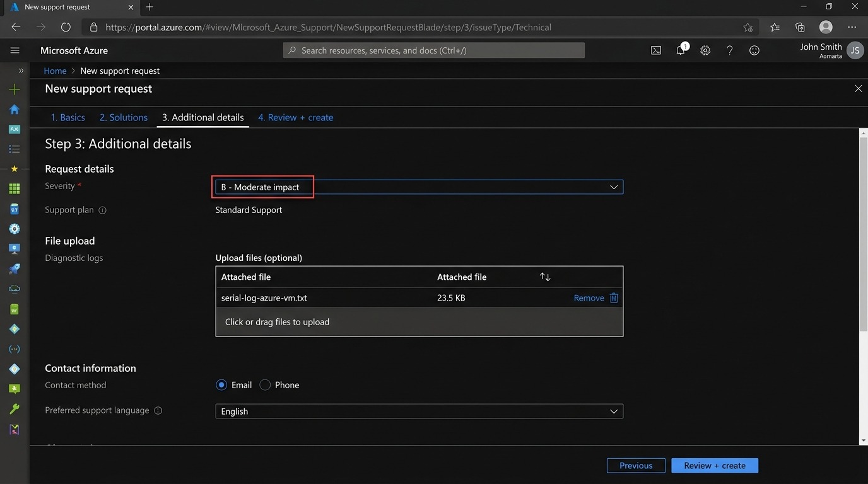This screenshot has height=484, width=868.
Task: Click the cloud icon in the sidebar
Action: (15, 289)
